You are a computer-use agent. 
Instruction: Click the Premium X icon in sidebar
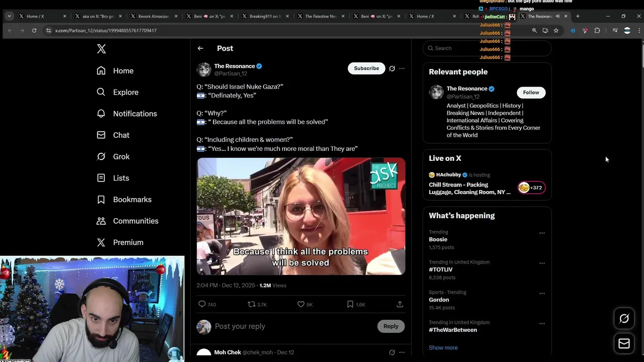[101, 242]
